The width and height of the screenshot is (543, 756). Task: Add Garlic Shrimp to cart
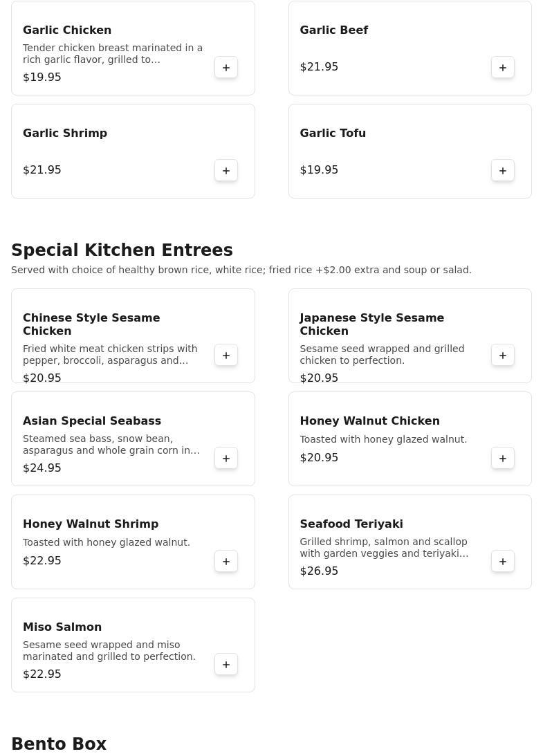[226, 171]
